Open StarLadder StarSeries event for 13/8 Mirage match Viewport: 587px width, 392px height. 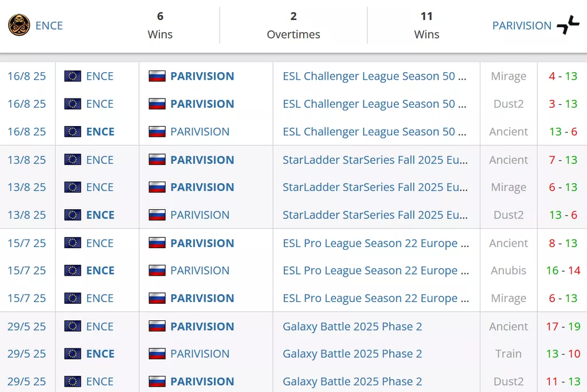(x=374, y=187)
